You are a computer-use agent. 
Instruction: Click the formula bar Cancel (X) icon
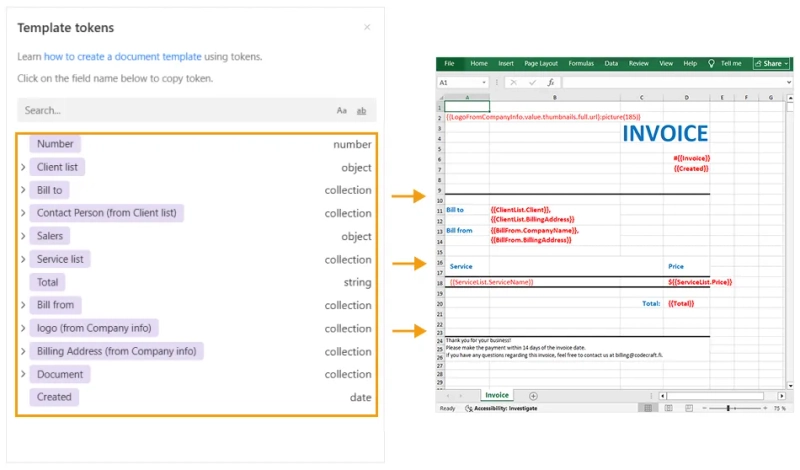pyautogui.click(x=513, y=82)
